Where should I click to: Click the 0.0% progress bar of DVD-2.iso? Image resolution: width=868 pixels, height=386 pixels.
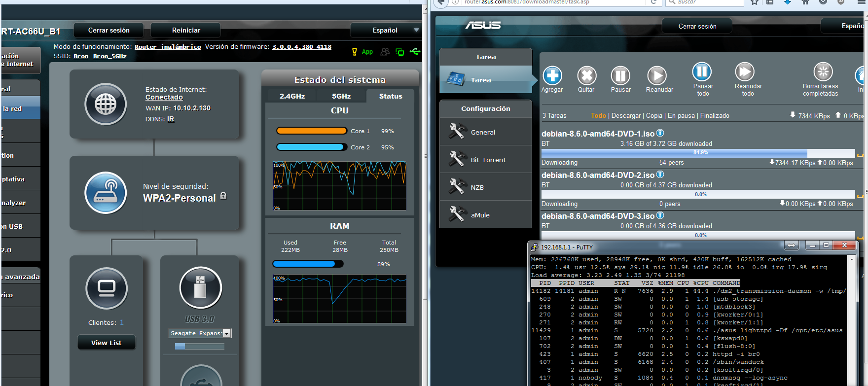[x=698, y=194]
